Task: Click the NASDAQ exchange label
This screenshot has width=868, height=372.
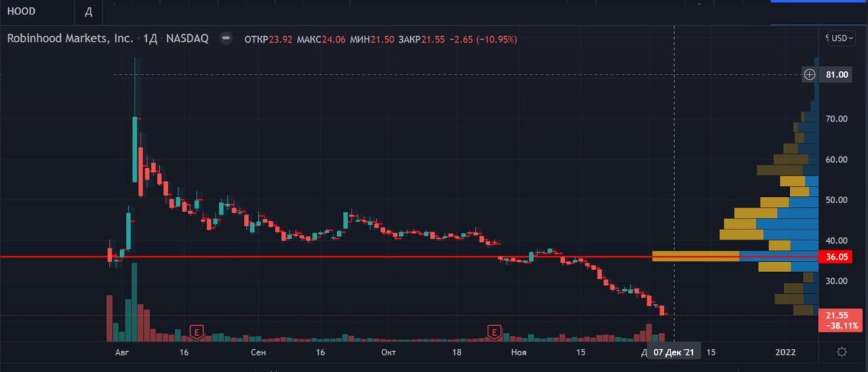Action: [187, 39]
